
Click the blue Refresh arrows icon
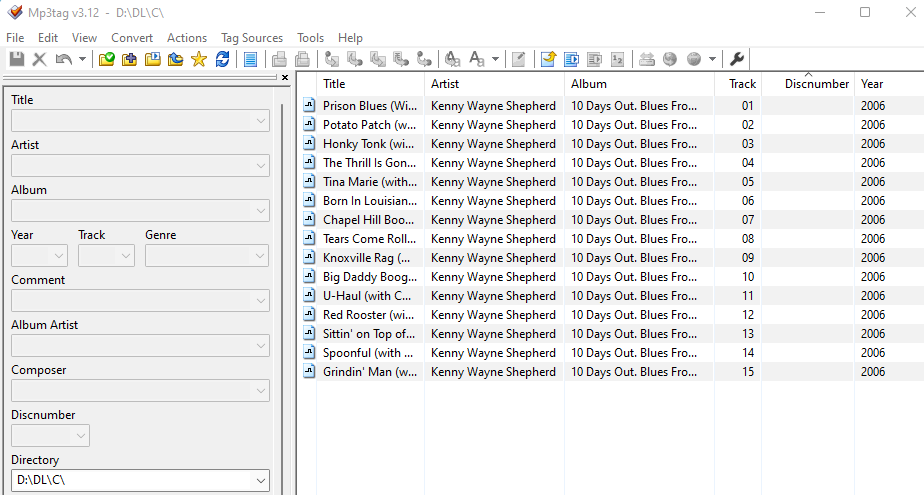[x=222, y=59]
